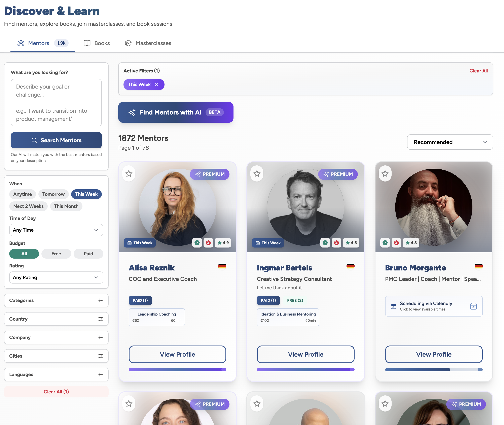The image size is (504, 425).
Task: Switch to the Books tab
Action: coord(97,43)
